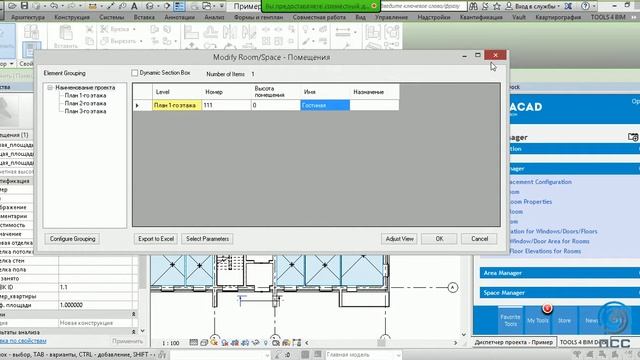
Task: Click the Undo arrow icon
Action: coord(54,6)
